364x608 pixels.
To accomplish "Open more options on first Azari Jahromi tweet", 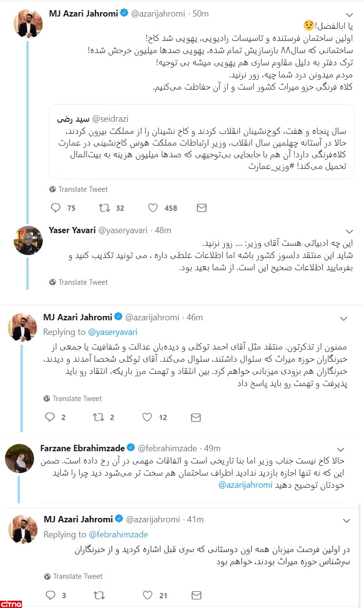I will tap(348, 14).
